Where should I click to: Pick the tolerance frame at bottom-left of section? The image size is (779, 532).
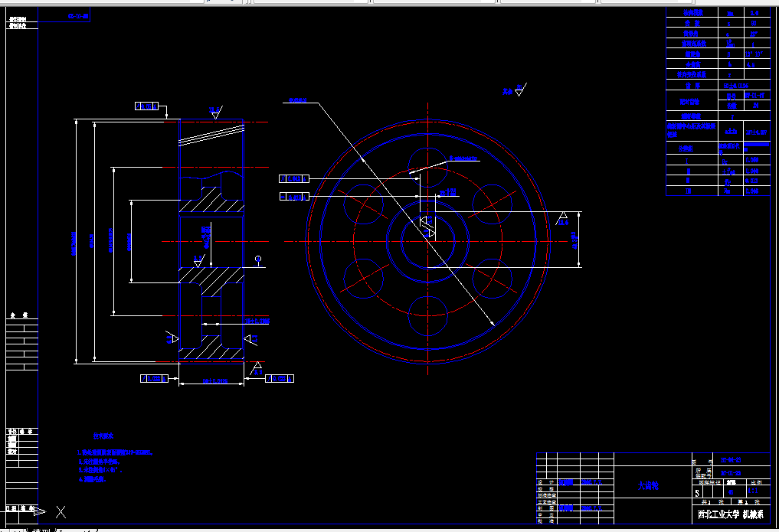pos(154,379)
